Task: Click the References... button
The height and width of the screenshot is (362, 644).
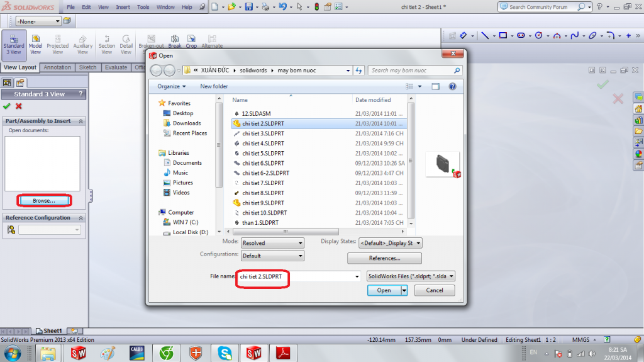Action: (x=384, y=258)
